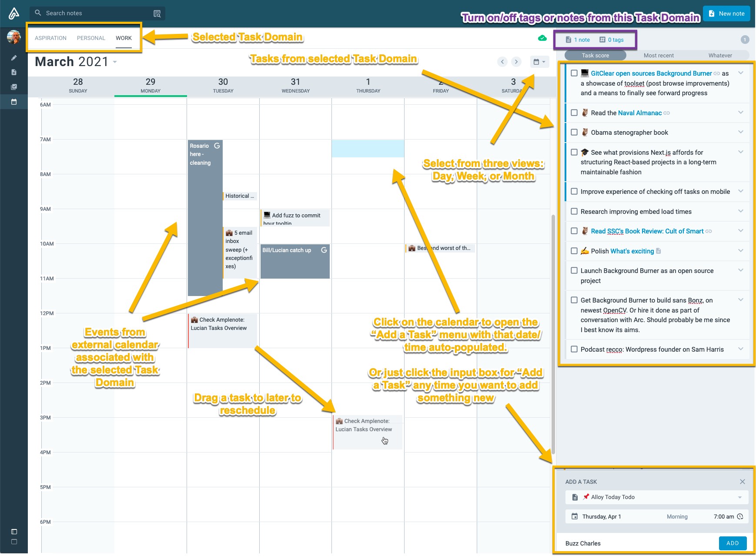The width and height of the screenshot is (756, 559).
Task: Expand GitClear open sources task details
Action: [740, 73]
